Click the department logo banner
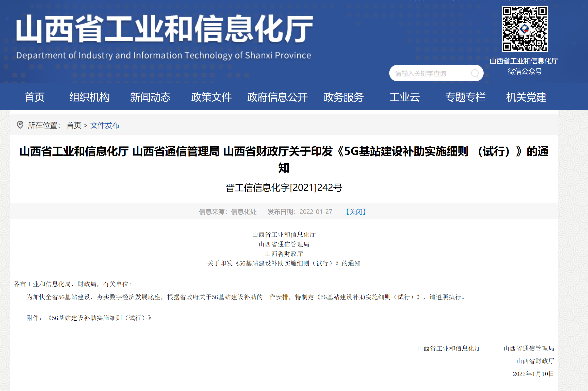588x391 pixels. (x=165, y=36)
